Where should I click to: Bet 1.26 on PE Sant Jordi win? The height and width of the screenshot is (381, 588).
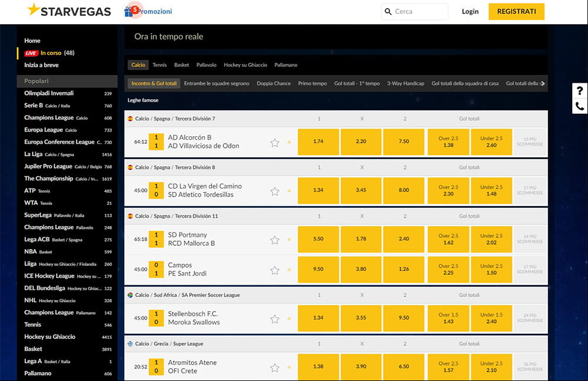404,269
